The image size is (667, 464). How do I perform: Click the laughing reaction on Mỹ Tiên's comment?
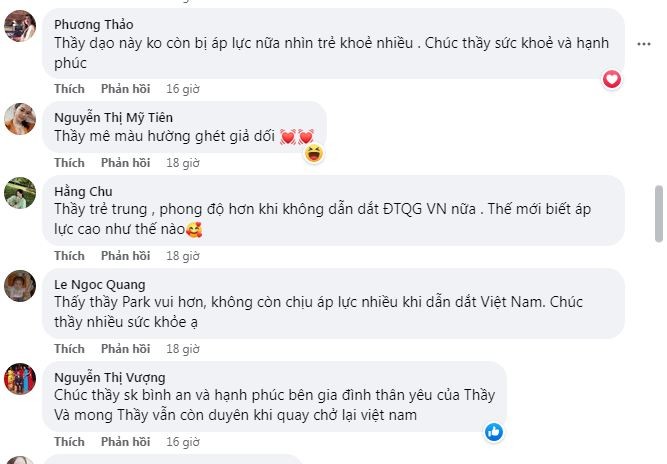tap(314, 153)
